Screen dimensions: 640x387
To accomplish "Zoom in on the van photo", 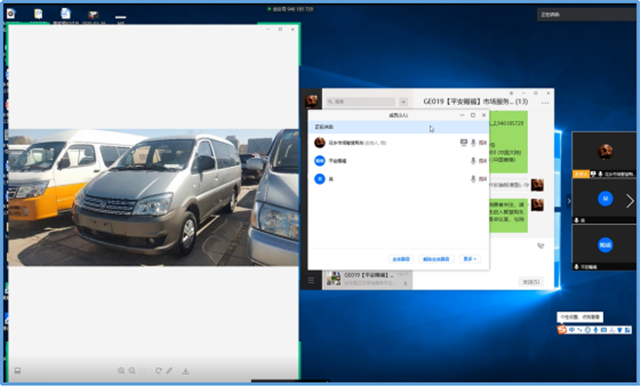I will click(x=121, y=371).
